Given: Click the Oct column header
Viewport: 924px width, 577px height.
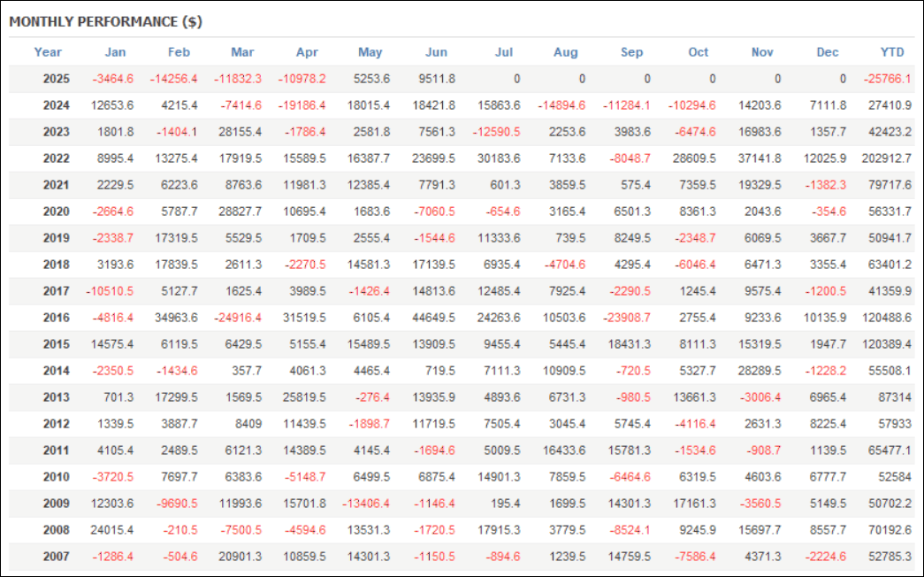Looking at the screenshot, I should pyautogui.click(x=699, y=52).
